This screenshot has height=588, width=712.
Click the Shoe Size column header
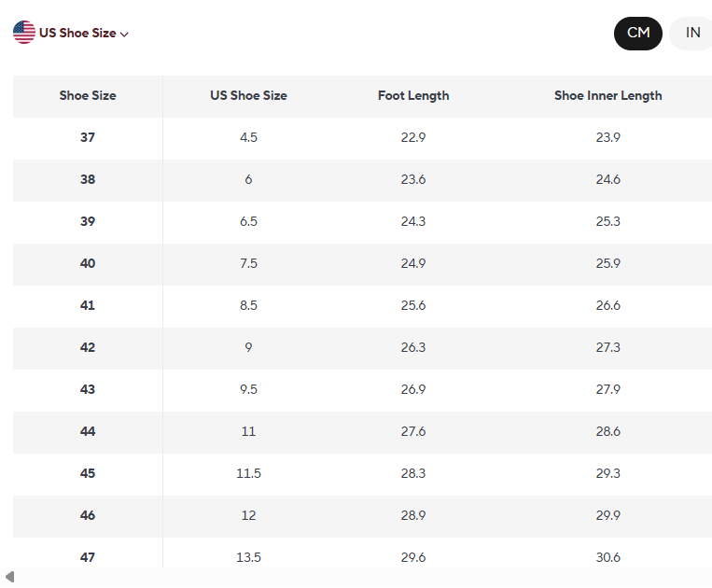[88, 95]
